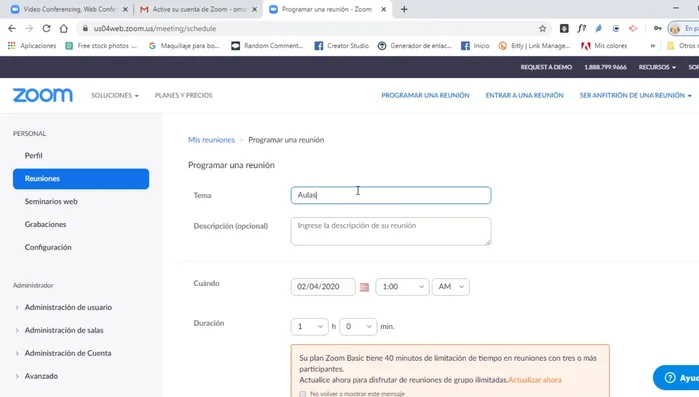699x397 pixels.
Task: Go to the browser home icon
Action: [64, 29]
